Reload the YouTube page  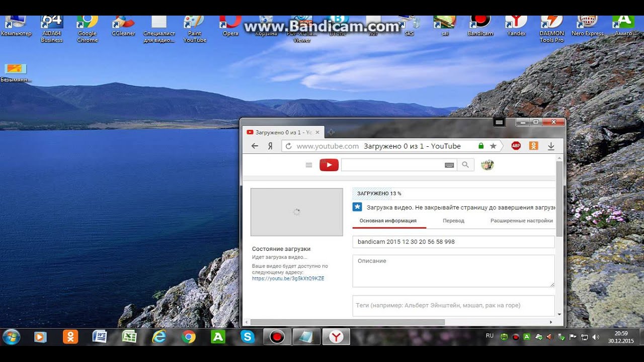coord(288,146)
